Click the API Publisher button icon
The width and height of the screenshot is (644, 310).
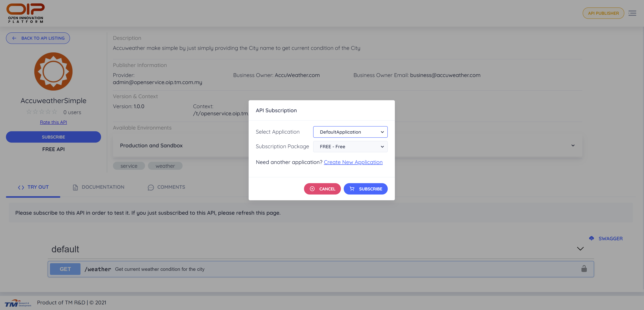click(x=603, y=13)
